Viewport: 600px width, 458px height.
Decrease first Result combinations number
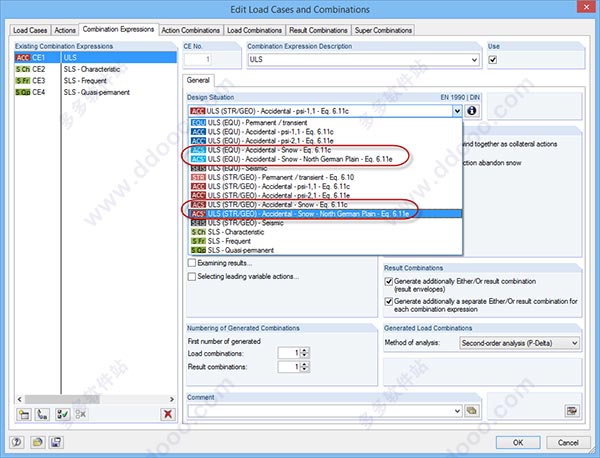click(x=305, y=370)
